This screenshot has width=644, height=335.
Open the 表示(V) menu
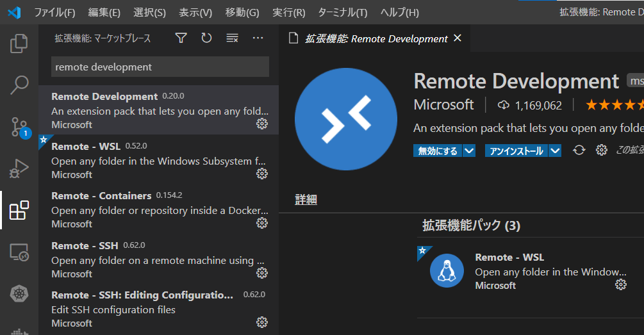click(x=195, y=13)
